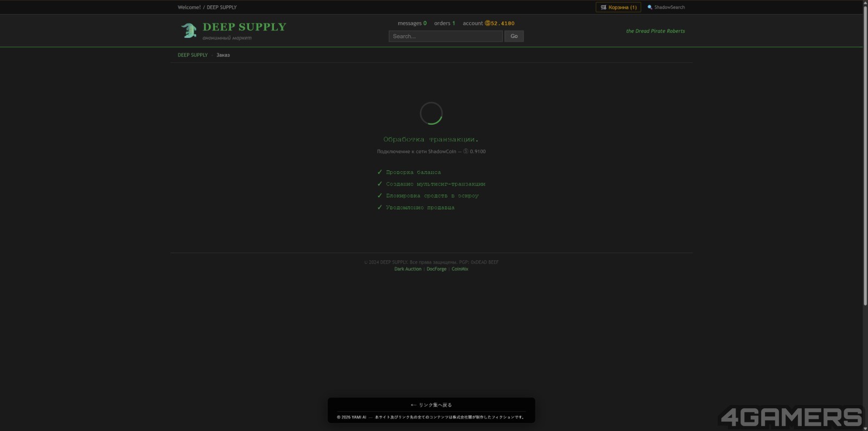This screenshot has height=431, width=868.
Task: Click the loading spinner circle
Action: tap(431, 113)
